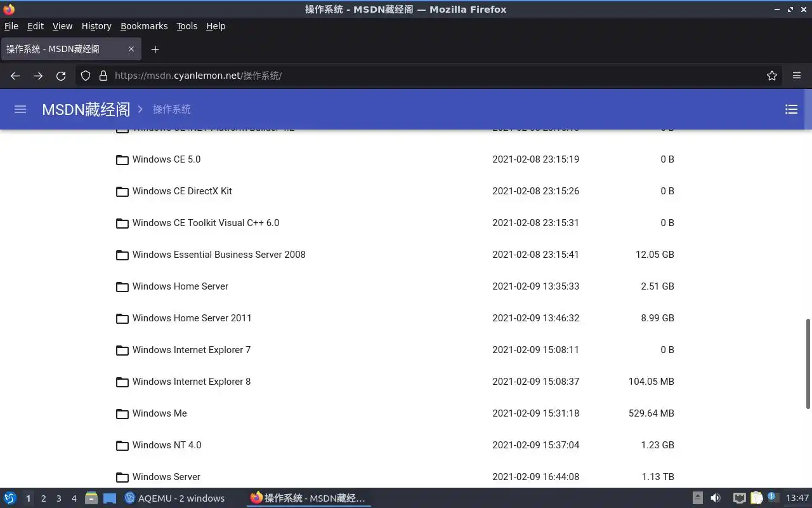Image resolution: width=812 pixels, height=508 pixels.
Task: Click the 1.13 TB size value
Action: click(657, 477)
